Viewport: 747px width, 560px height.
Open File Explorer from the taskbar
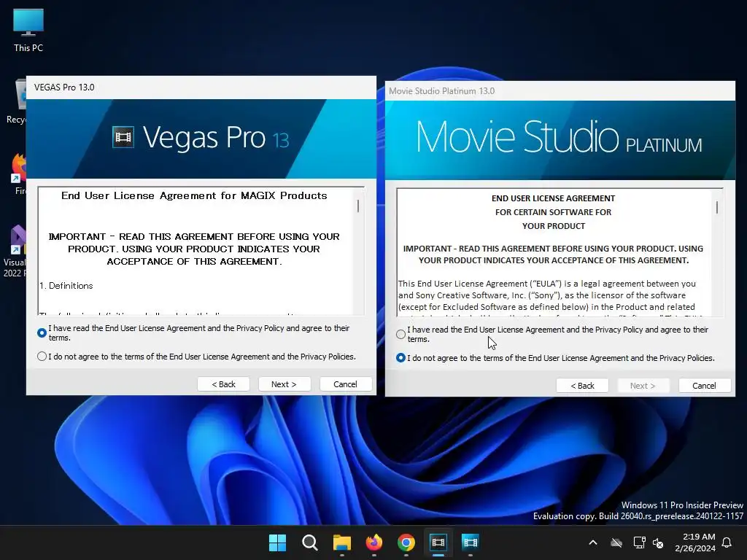pyautogui.click(x=341, y=542)
